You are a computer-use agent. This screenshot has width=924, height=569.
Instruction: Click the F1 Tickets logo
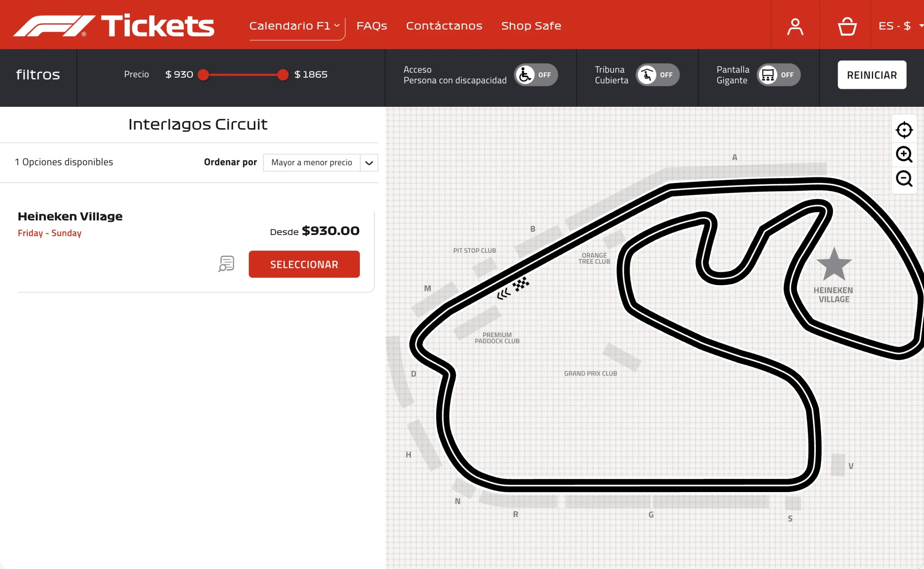pyautogui.click(x=114, y=26)
